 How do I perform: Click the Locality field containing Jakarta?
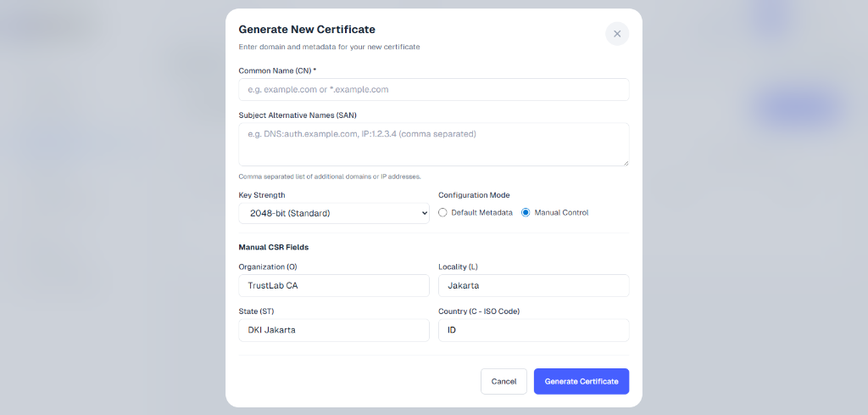pos(533,285)
